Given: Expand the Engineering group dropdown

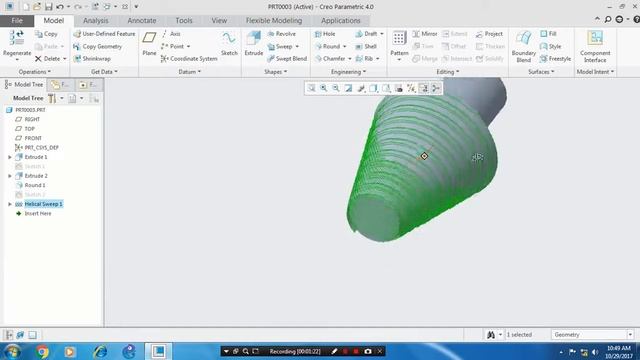Looking at the screenshot, I should (349, 72).
